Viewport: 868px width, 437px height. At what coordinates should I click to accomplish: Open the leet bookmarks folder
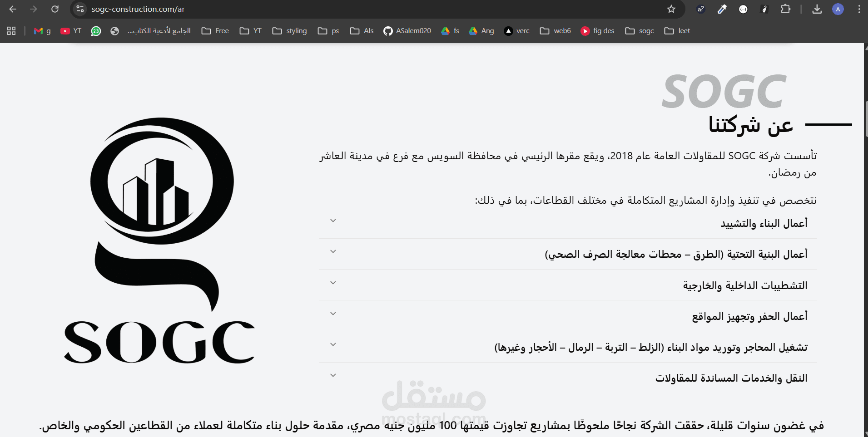click(x=677, y=31)
